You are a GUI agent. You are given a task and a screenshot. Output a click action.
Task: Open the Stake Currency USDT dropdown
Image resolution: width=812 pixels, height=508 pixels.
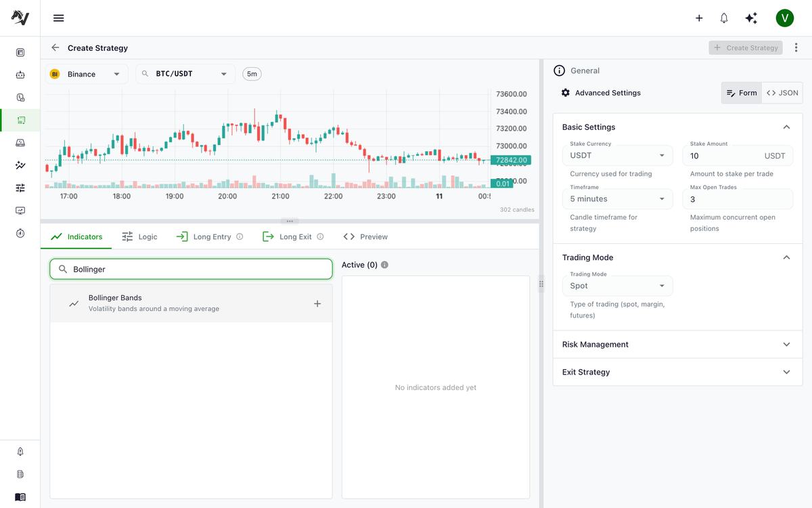[x=618, y=155]
